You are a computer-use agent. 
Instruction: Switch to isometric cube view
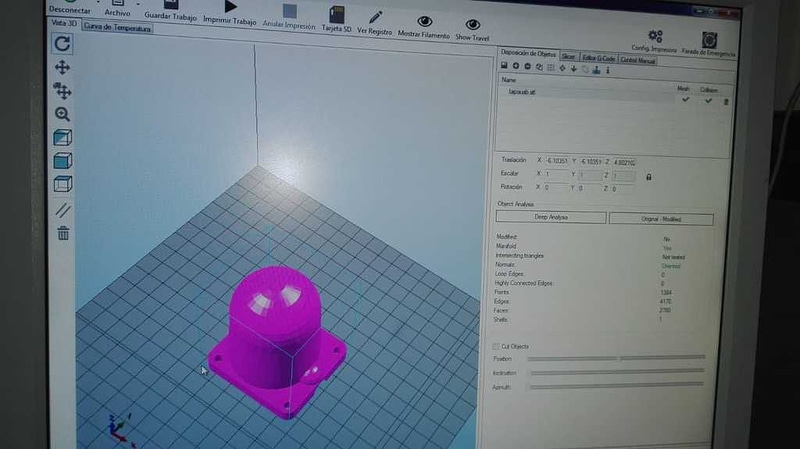coord(62,137)
